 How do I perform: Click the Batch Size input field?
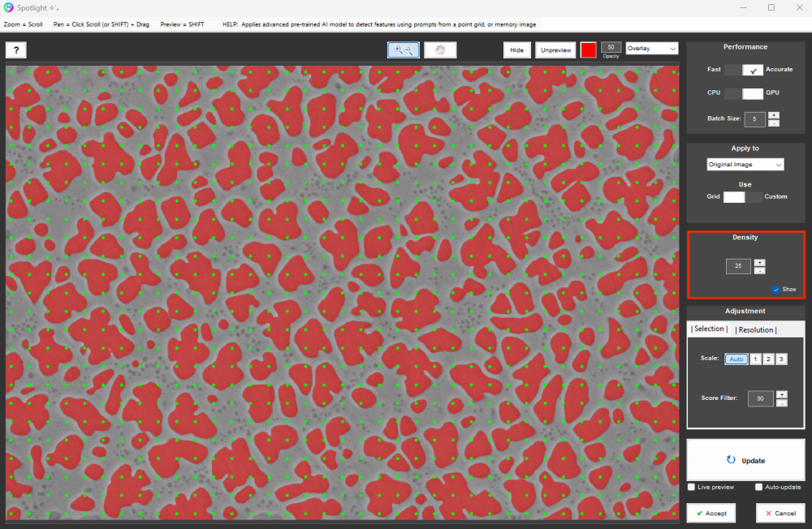[754, 119]
